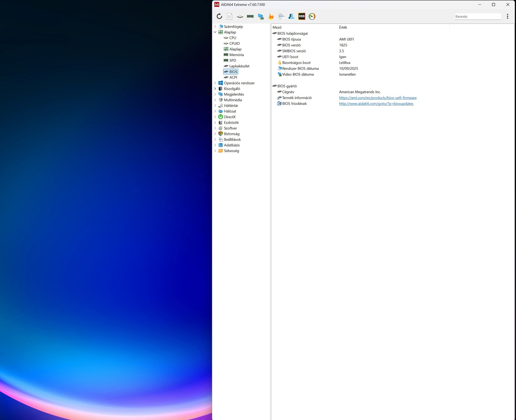Expand the Sebesség tree node
The width and height of the screenshot is (516, 420).
[x=215, y=151]
